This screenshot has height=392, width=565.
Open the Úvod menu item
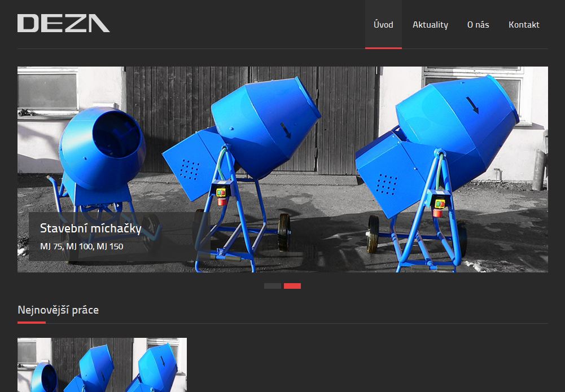(x=383, y=24)
